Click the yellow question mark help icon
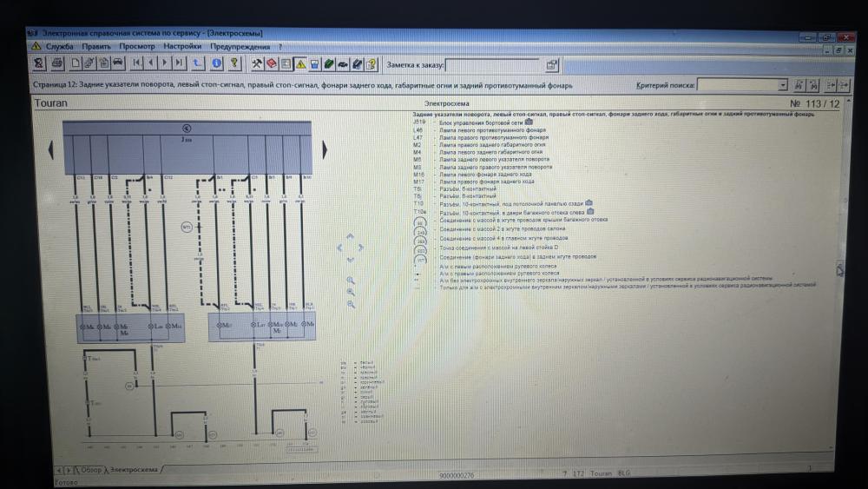The height and width of the screenshot is (489, 868). pos(234,63)
